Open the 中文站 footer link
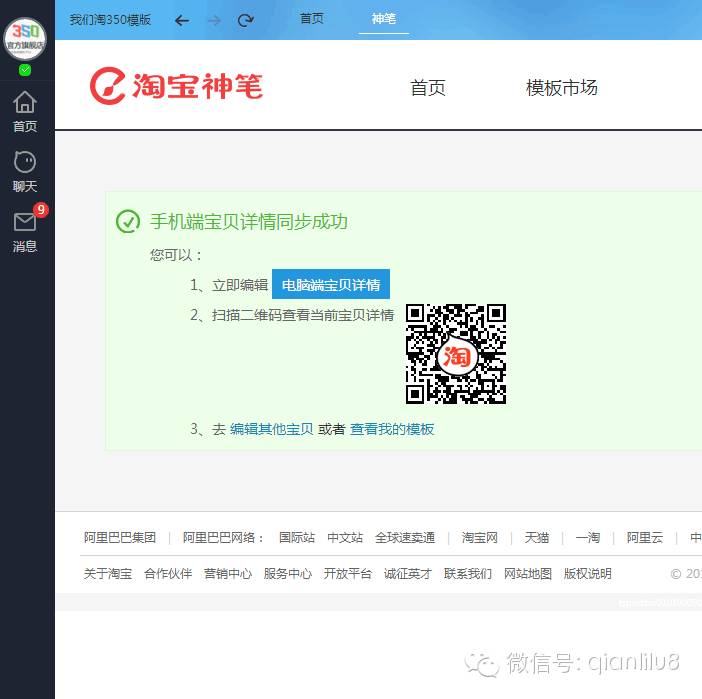 345,537
